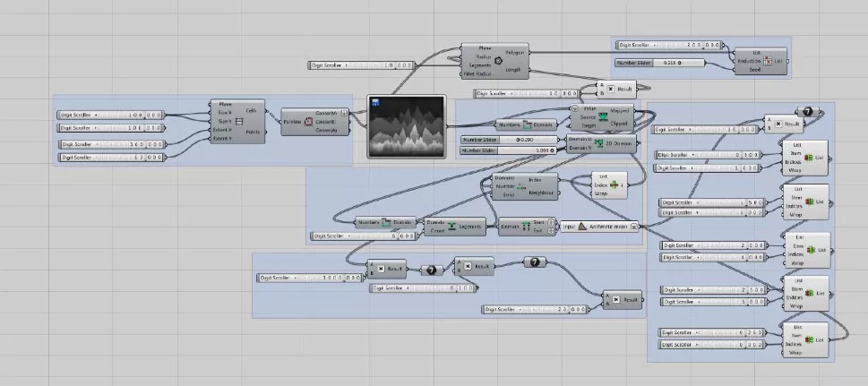Click the Arithmetic mean triangle icon

pyautogui.click(x=580, y=227)
